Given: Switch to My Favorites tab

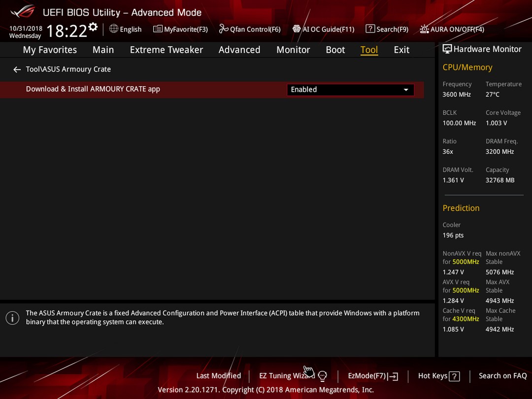Looking at the screenshot, I should pos(50,50).
